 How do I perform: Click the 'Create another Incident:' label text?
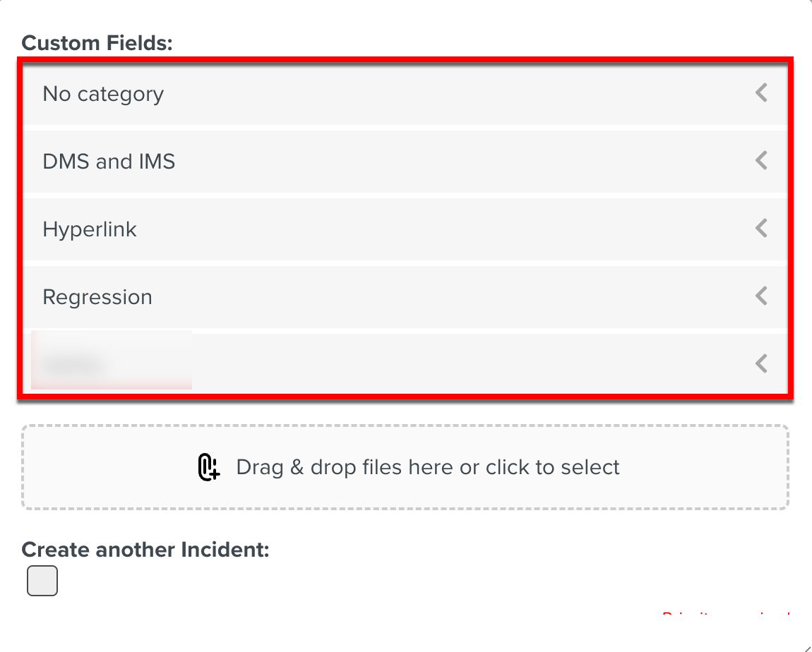pos(145,550)
